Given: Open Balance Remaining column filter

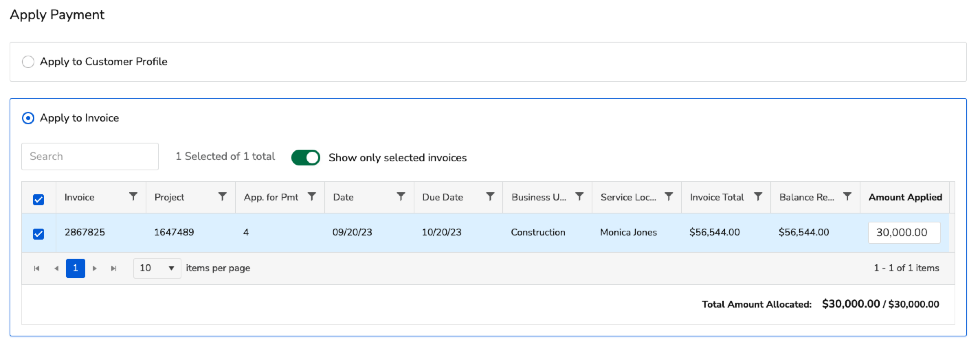Looking at the screenshot, I should (x=847, y=196).
